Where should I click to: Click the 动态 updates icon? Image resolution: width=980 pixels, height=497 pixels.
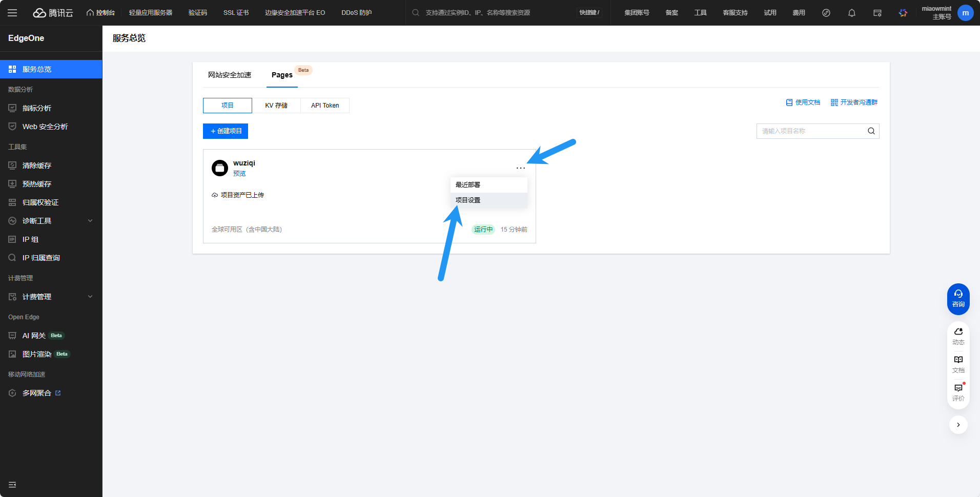tap(958, 336)
